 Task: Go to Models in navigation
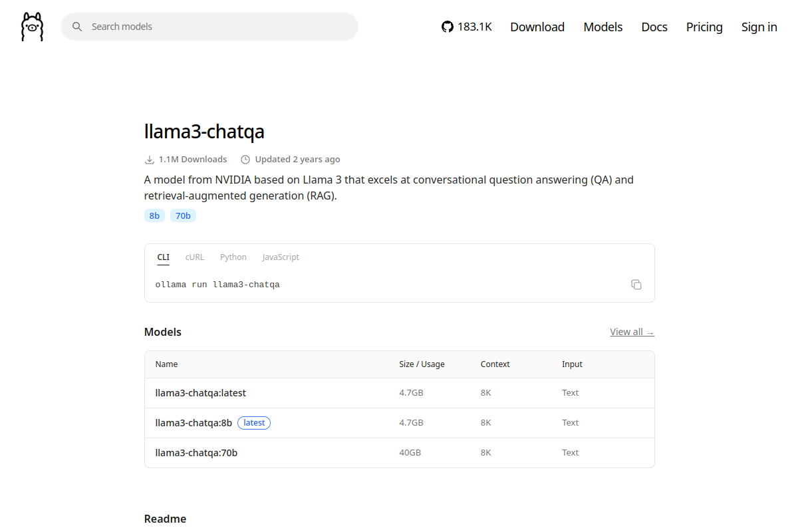603,27
